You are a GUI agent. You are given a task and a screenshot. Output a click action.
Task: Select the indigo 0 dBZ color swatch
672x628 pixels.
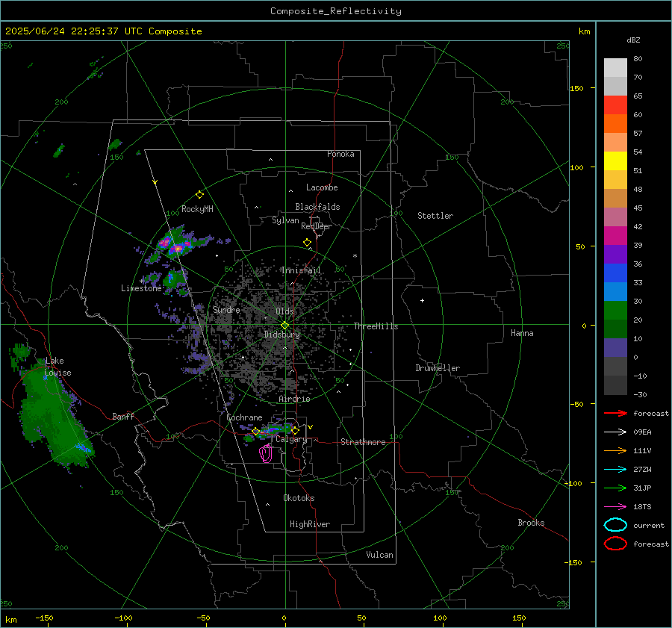[615, 348]
